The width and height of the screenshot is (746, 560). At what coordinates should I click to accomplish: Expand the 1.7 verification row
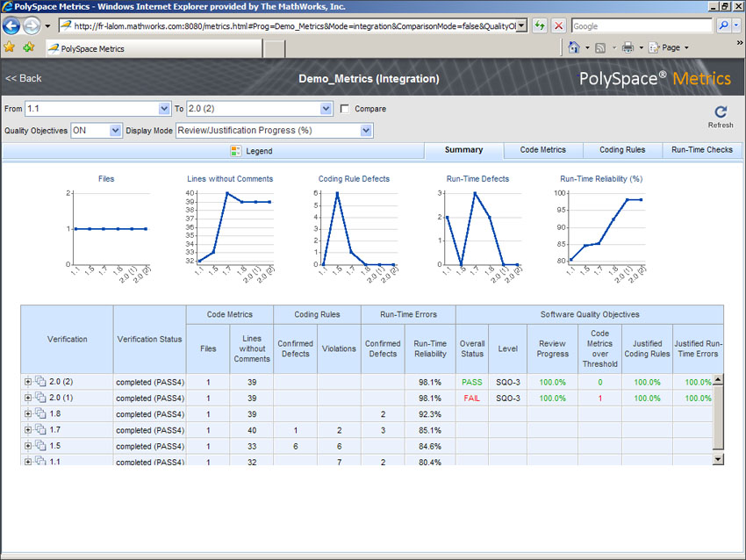28,430
